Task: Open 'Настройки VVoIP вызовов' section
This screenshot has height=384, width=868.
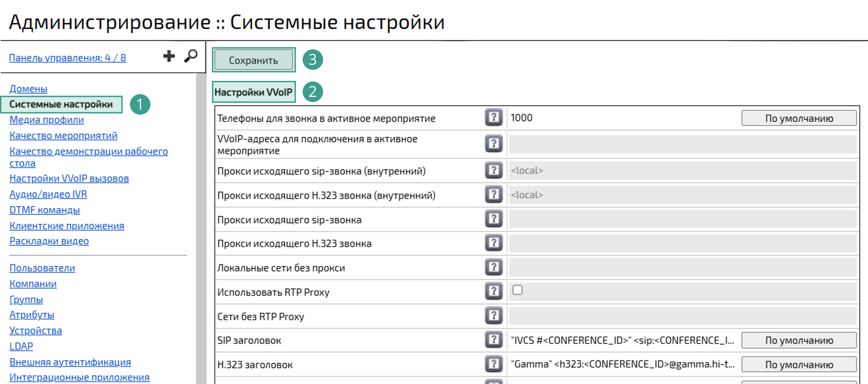Action: [69, 178]
